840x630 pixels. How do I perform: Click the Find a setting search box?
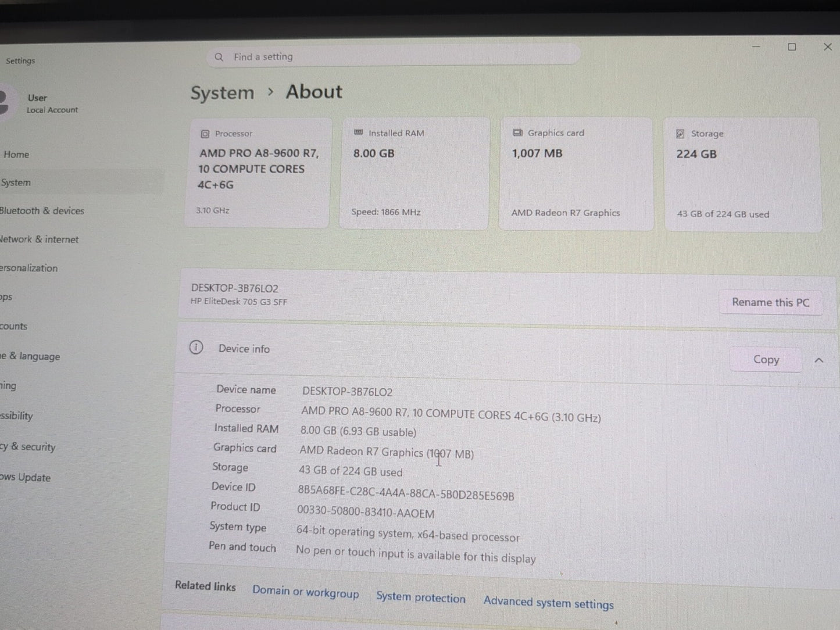pyautogui.click(x=394, y=57)
